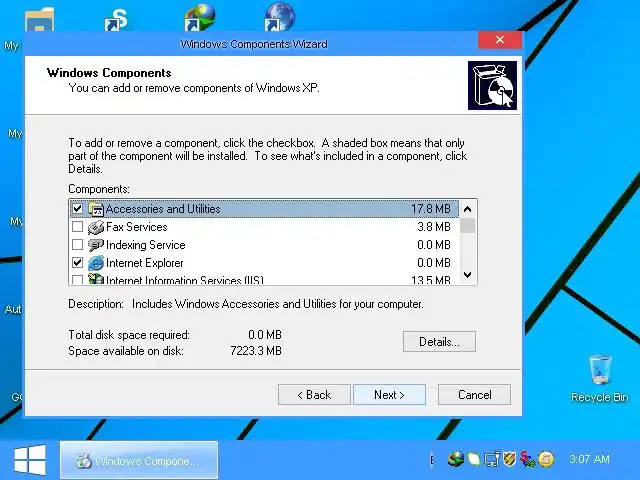This screenshot has width=640, height=480.
Task: Click the components list scrollbar thumb
Action: 467,226
